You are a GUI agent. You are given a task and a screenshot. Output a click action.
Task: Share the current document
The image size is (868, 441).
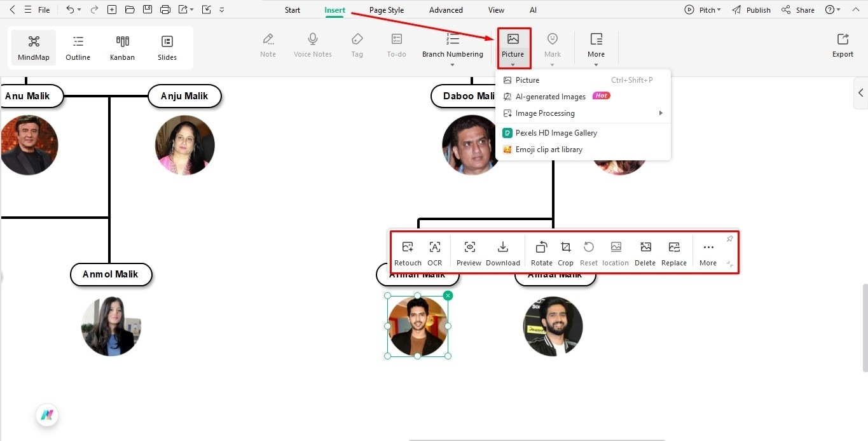point(797,9)
